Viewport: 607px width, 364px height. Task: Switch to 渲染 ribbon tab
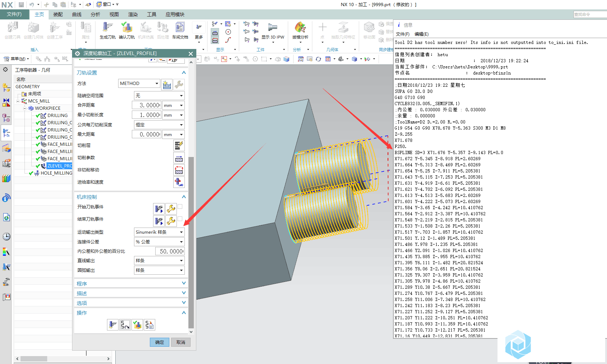(133, 14)
